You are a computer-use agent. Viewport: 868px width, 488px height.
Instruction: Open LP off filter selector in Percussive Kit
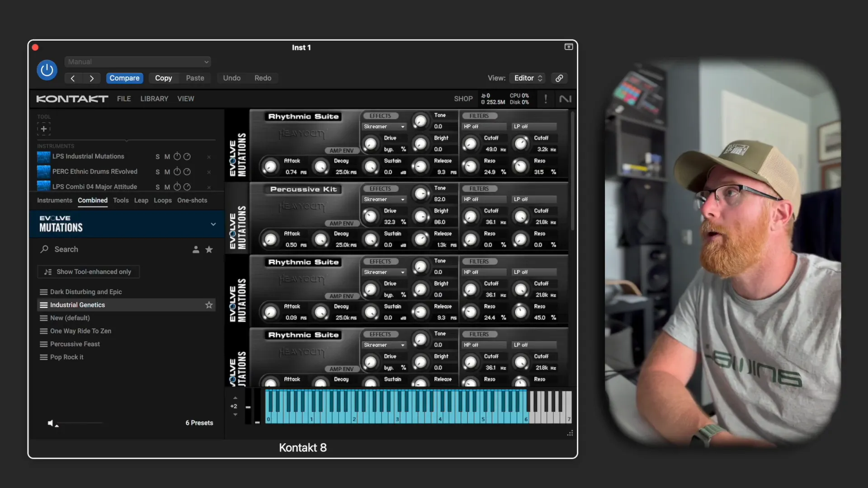[534, 199]
